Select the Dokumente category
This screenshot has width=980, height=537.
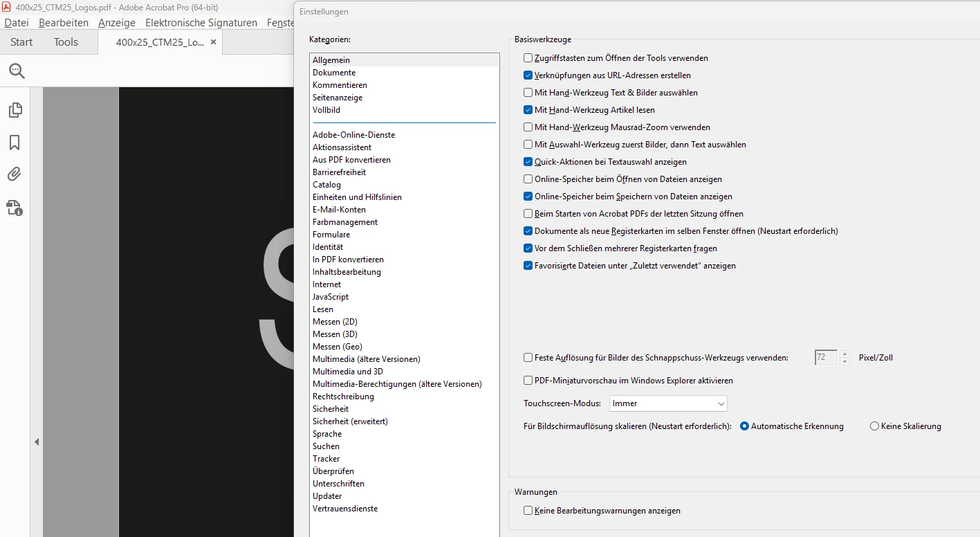tap(405, 73)
